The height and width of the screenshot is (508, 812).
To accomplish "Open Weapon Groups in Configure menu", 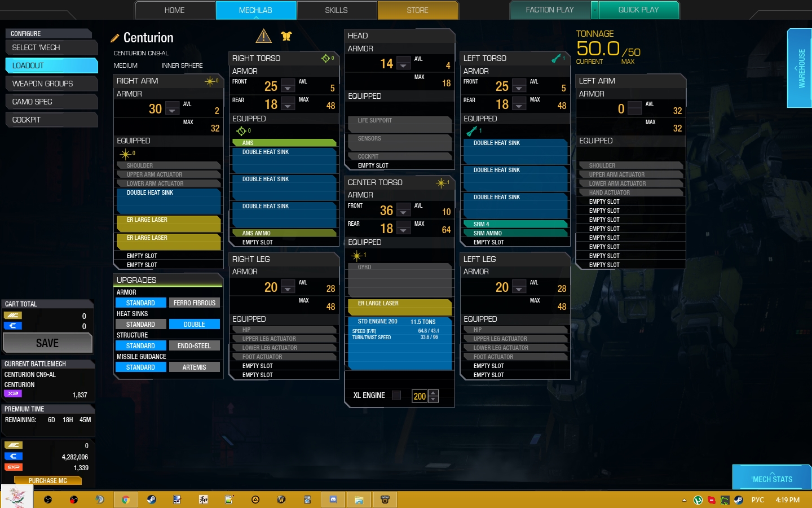I will [x=51, y=84].
